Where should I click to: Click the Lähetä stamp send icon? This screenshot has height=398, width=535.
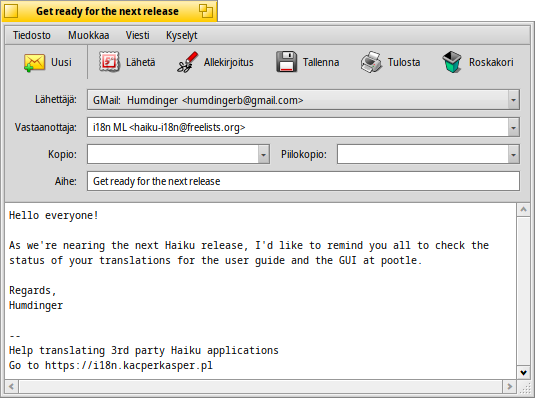click(109, 62)
